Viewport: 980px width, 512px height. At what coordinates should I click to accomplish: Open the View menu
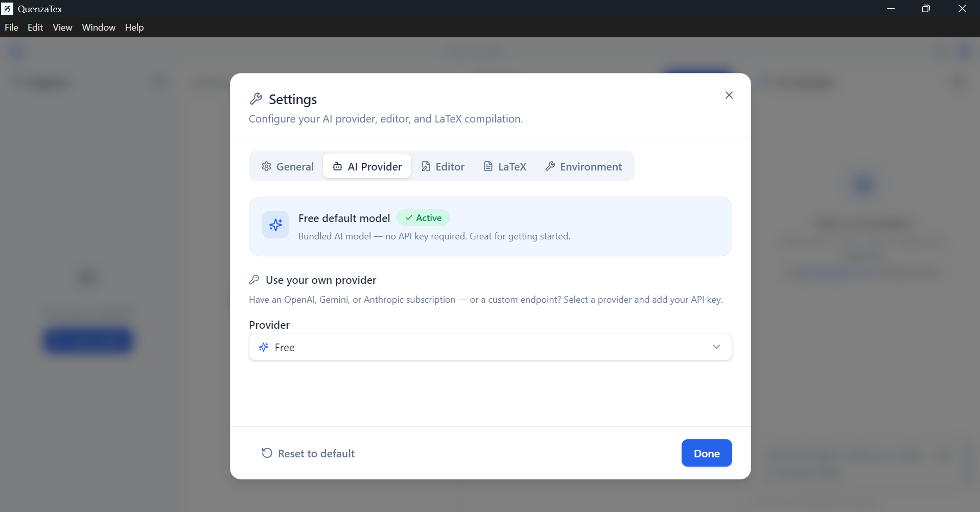(62, 28)
